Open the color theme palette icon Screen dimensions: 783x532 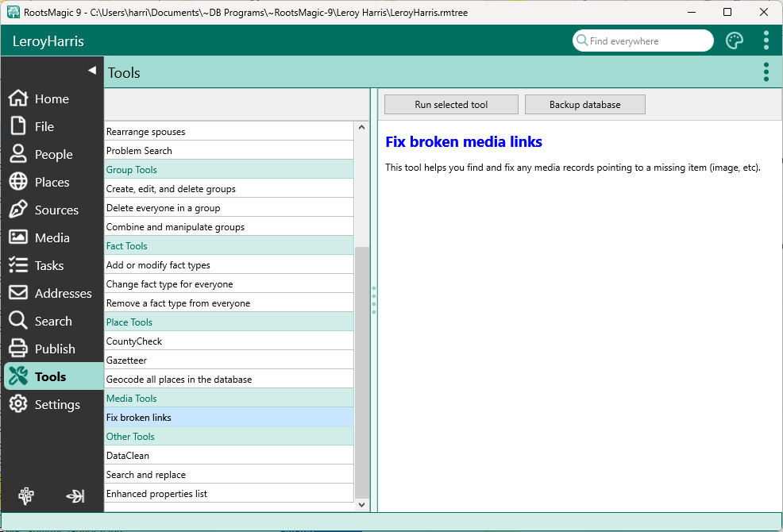(735, 41)
